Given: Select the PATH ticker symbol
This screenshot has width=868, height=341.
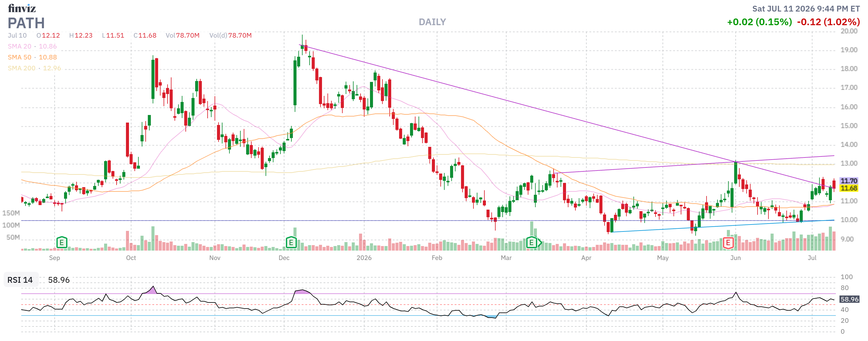Looking at the screenshot, I should [x=26, y=23].
